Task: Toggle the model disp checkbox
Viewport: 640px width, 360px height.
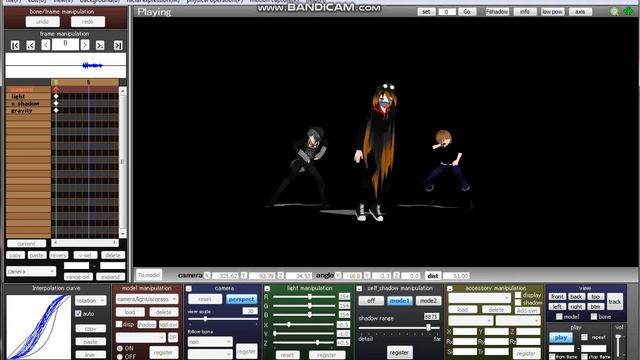Action: (119, 324)
